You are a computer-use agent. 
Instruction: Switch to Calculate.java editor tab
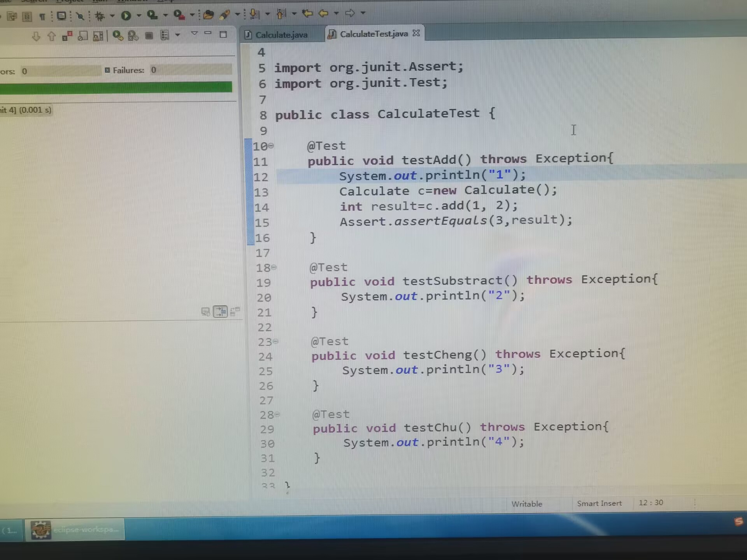[x=281, y=35]
